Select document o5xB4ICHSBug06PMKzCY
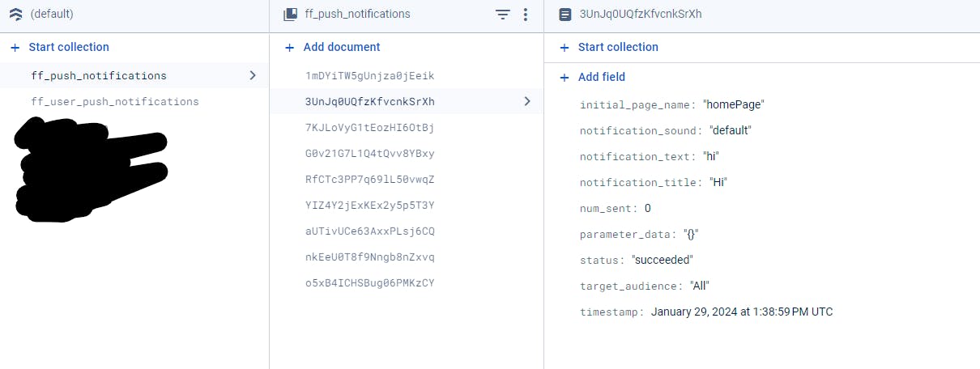 pos(369,282)
